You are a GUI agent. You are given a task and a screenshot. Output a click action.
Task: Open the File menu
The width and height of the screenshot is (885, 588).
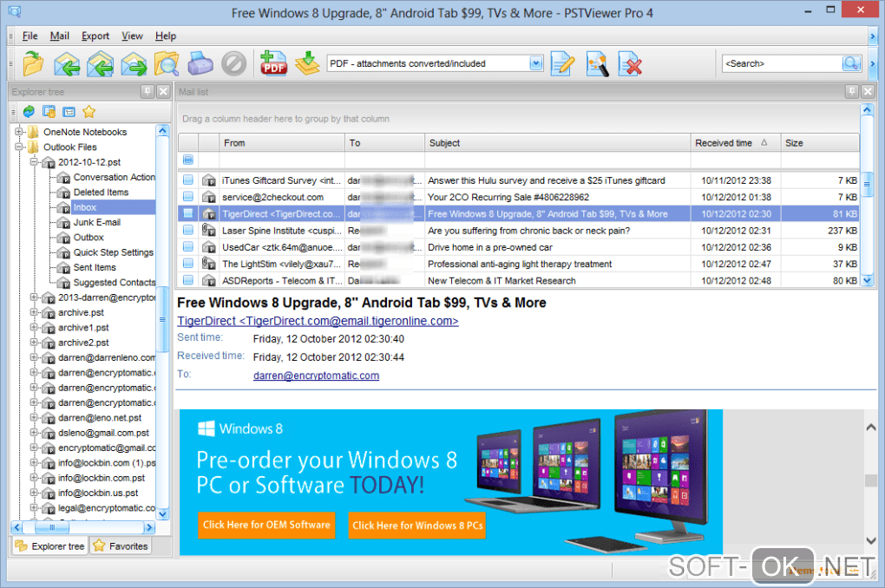[x=29, y=36]
